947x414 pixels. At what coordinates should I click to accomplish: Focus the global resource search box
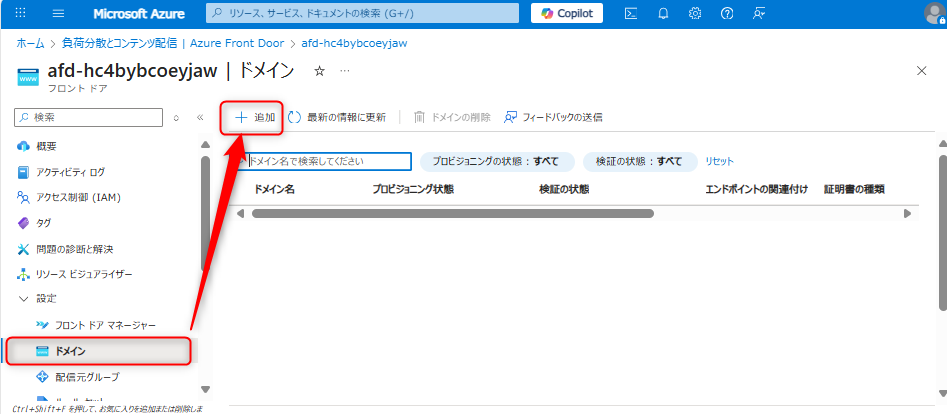pyautogui.click(x=362, y=13)
